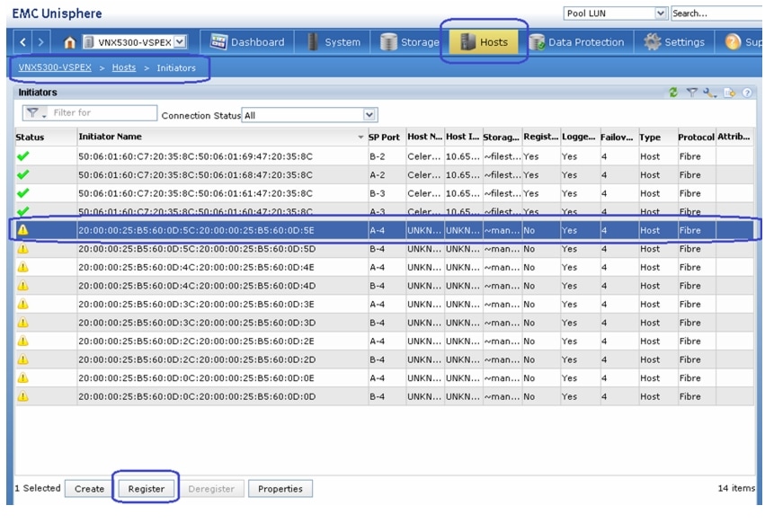Click the home icon in navigation bar
The image size is (765, 532).
70,42
